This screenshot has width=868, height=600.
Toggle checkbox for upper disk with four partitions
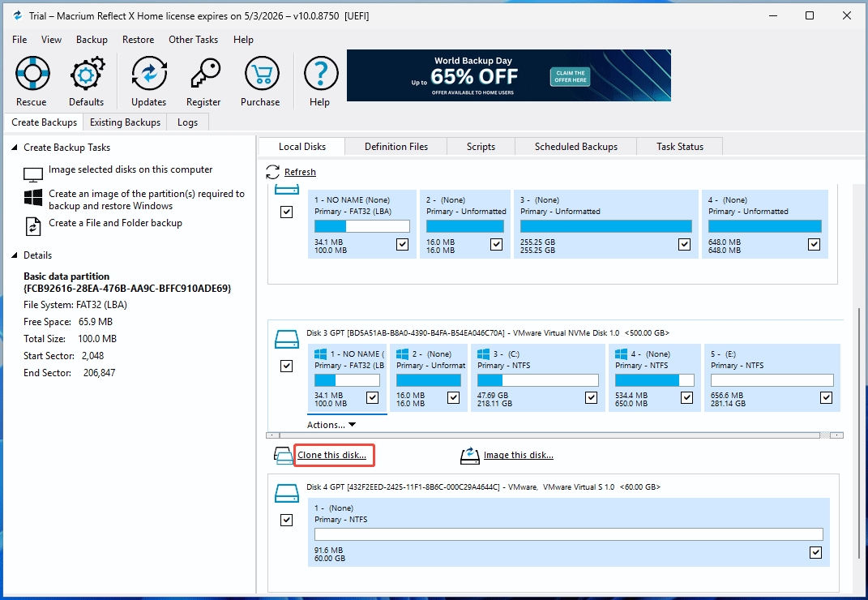(x=286, y=212)
